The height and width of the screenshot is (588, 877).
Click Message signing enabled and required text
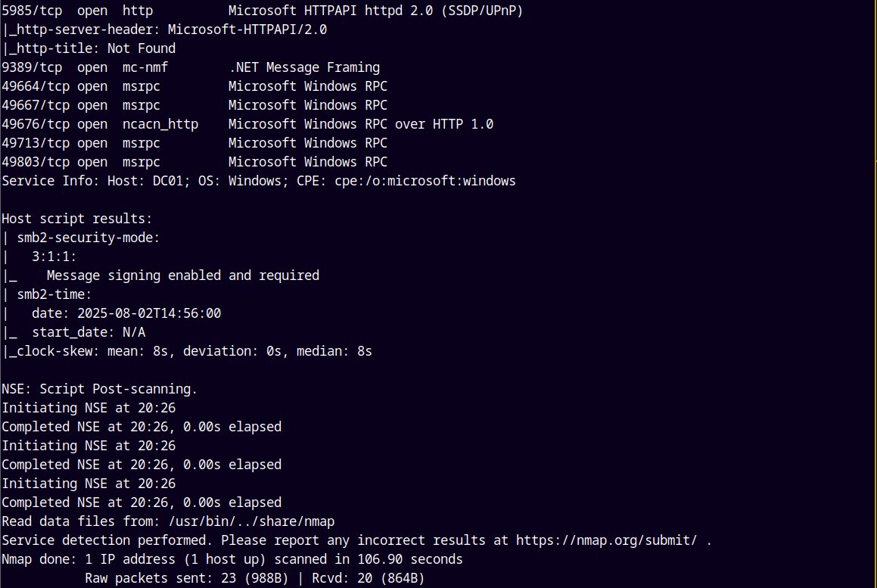click(183, 275)
